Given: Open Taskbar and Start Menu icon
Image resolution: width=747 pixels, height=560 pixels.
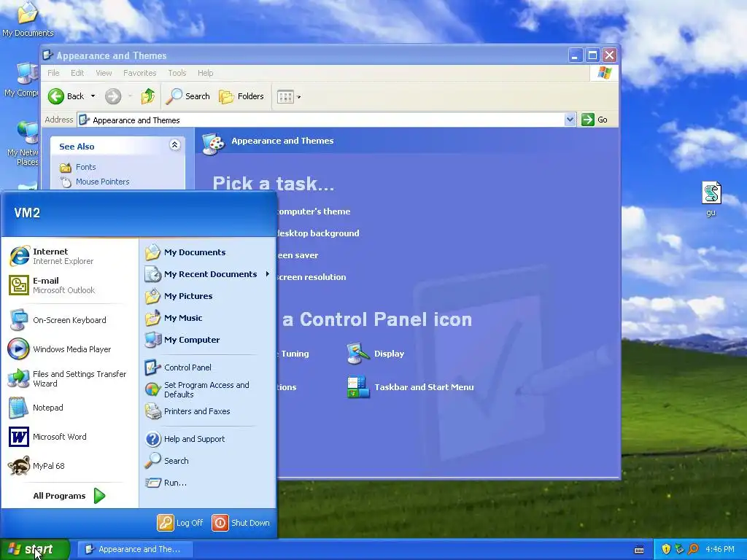Looking at the screenshot, I should (411, 387).
